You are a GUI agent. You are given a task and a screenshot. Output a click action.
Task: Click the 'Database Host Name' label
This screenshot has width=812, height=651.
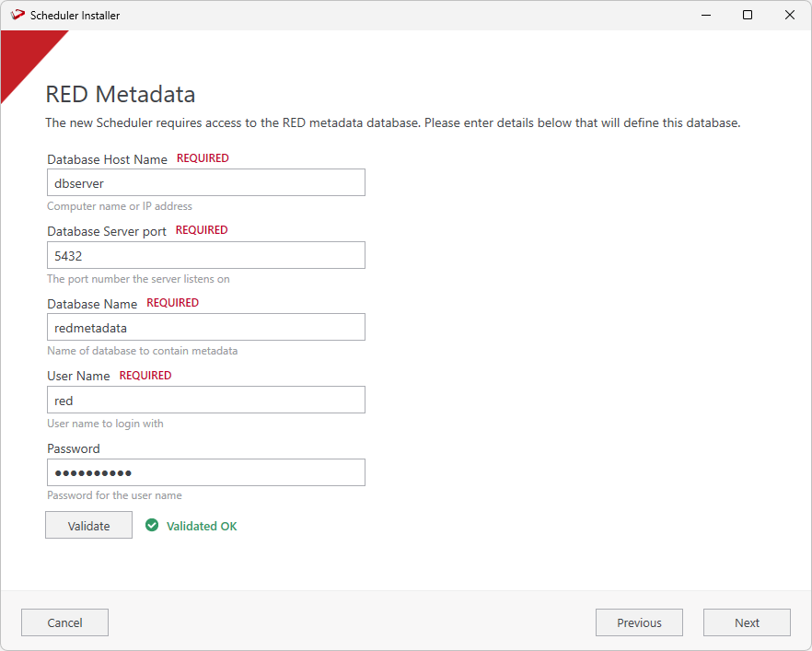(x=107, y=159)
